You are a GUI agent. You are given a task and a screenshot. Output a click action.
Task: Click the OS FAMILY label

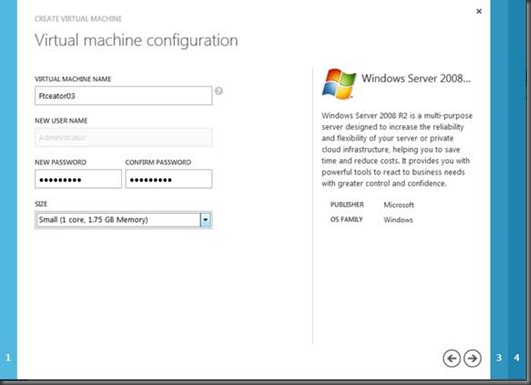346,219
